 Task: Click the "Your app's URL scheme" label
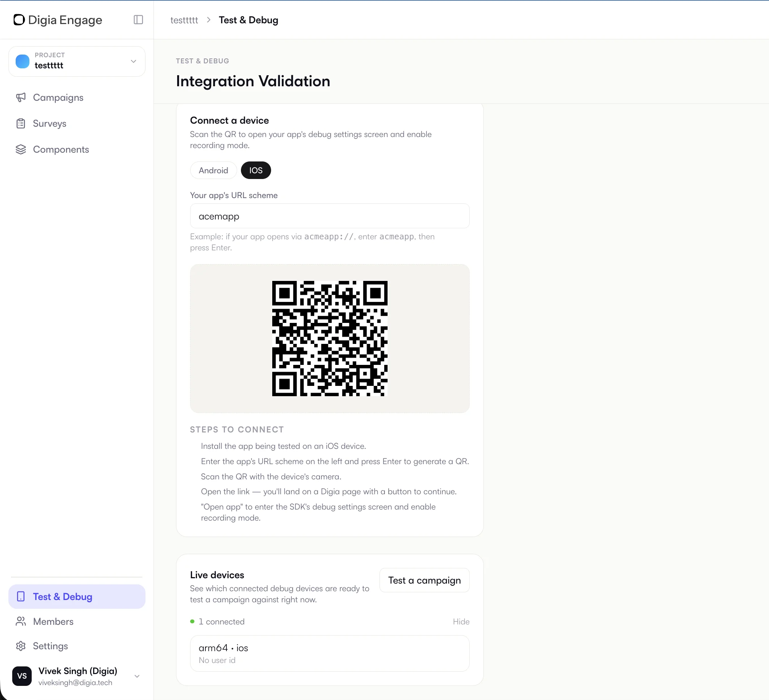[x=234, y=195]
